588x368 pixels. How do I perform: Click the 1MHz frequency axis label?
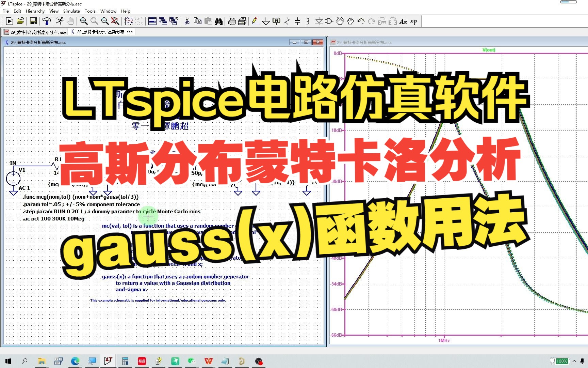[444, 340]
